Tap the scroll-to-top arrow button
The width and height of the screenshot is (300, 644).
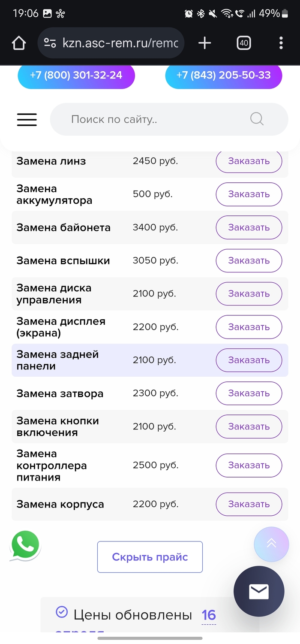(271, 544)
